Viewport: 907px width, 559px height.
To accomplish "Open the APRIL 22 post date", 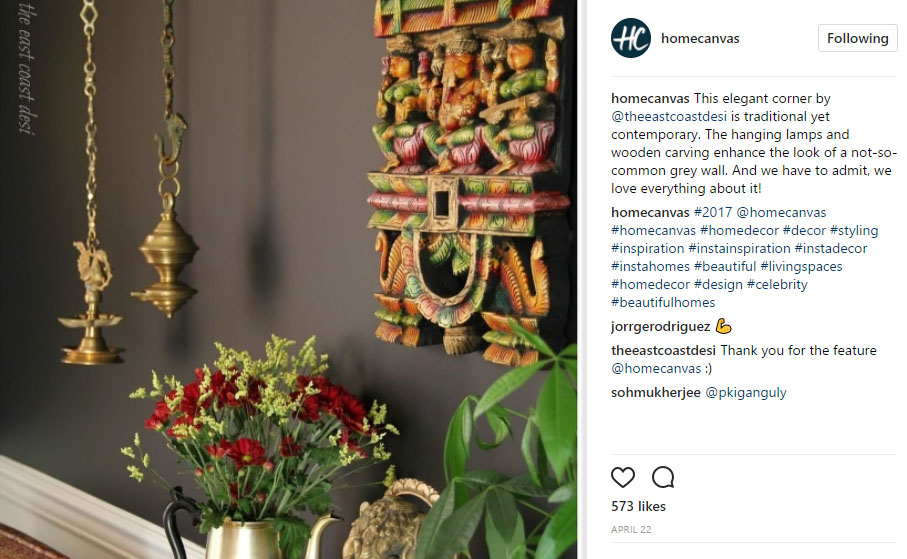I will click(631, 529).
